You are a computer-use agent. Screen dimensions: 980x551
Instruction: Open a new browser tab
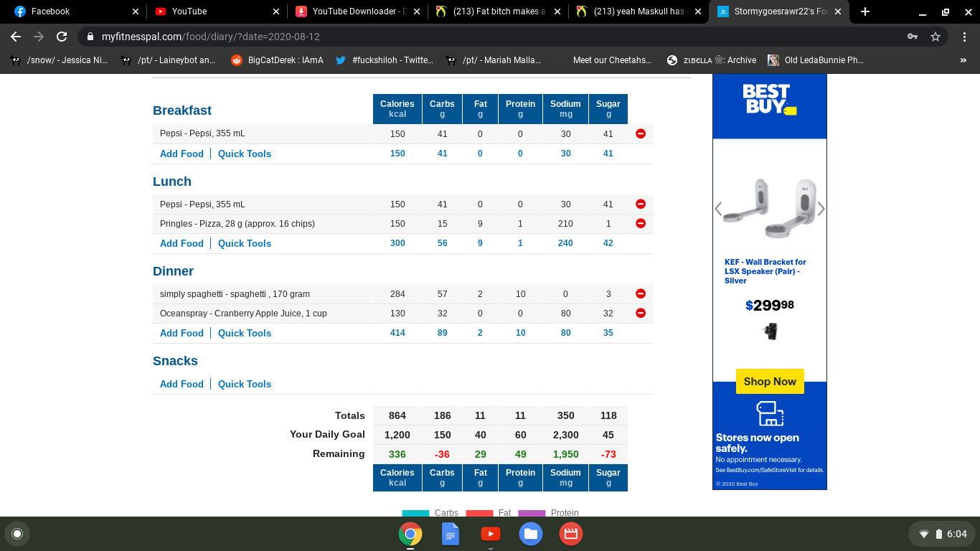865,11
